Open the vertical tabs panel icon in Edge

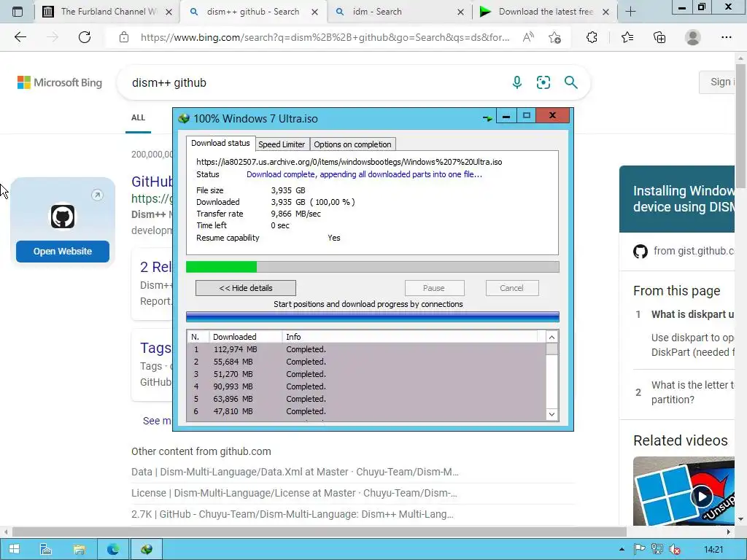pyautogui.click(x=18, y=12)
